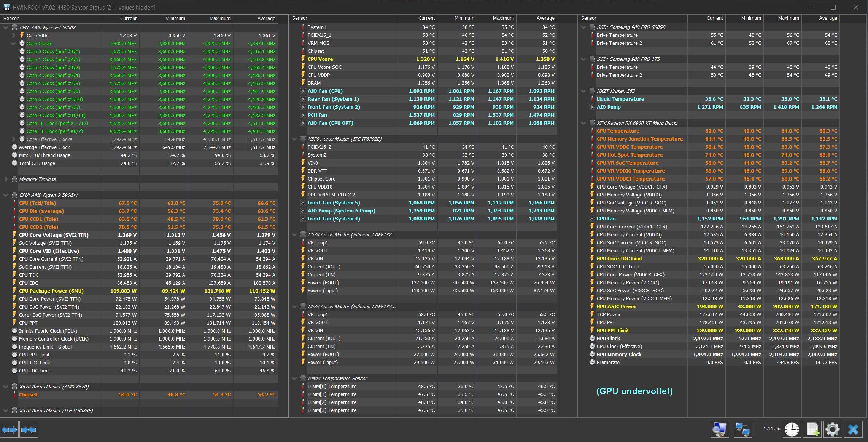Click clock icon beside Core Clocks
The height and width of the screenshot is (442, 868).
22,43
